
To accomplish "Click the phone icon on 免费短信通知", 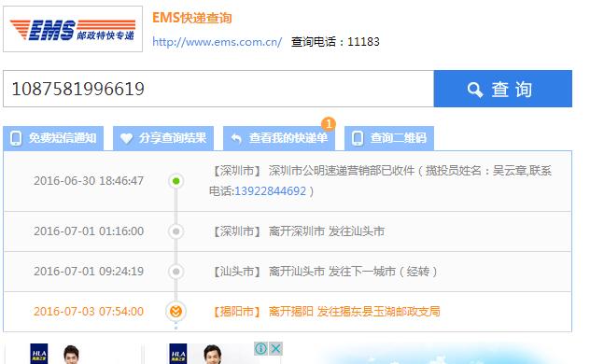I will 16,138.
